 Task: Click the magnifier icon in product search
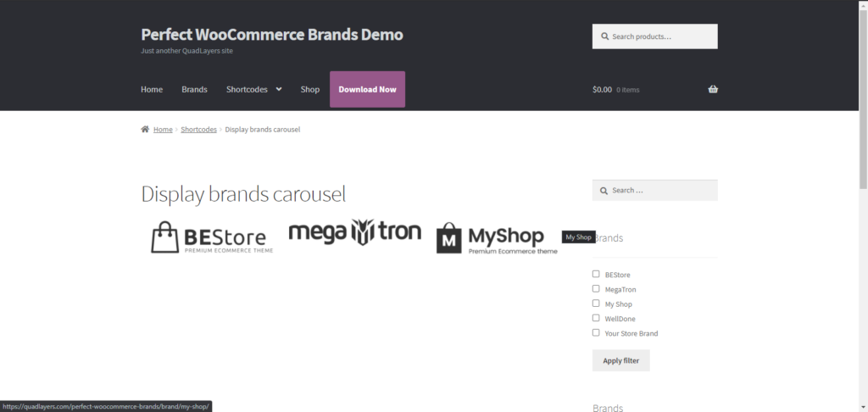pos(604,36)
